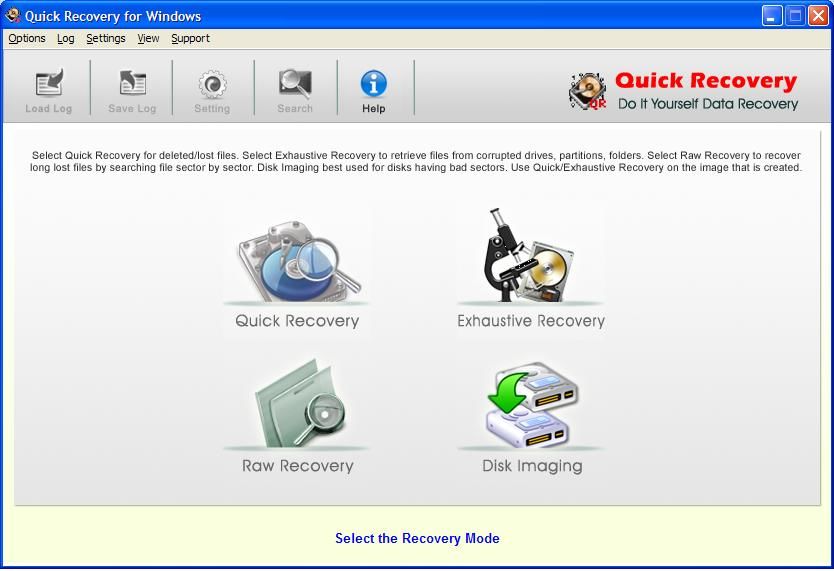Click the "Select the Recovery Mode" status text
834x571 pixels.
(x=417, y=538)
